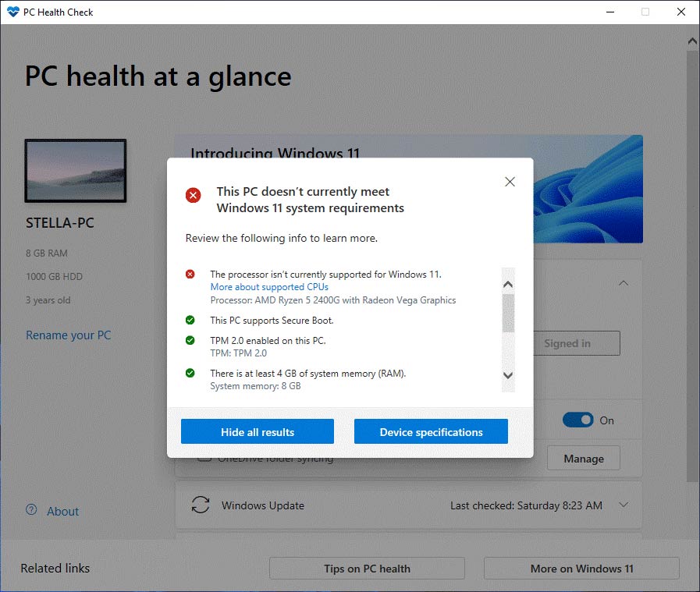Click the Windows 11 bloom banner image
700x592 pixels.
(588, 190)
